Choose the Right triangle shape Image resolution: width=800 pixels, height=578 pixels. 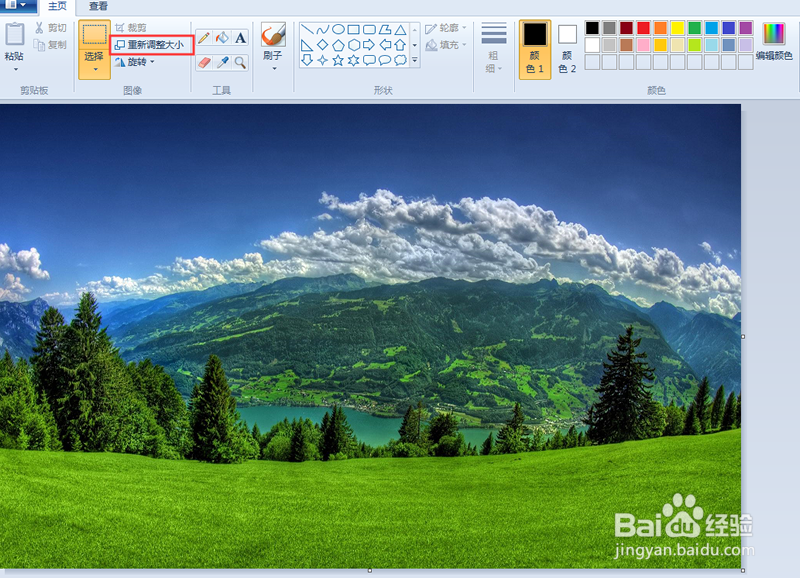click(x=307, y=45)
